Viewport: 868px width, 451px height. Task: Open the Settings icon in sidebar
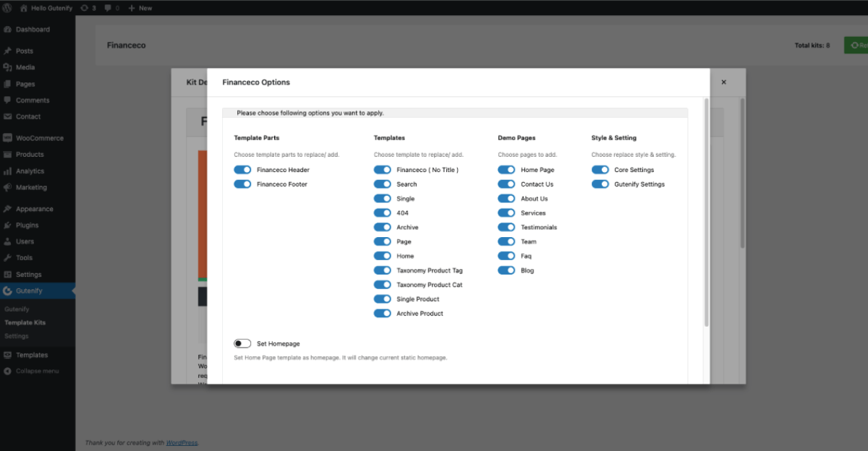click(8, 275)
